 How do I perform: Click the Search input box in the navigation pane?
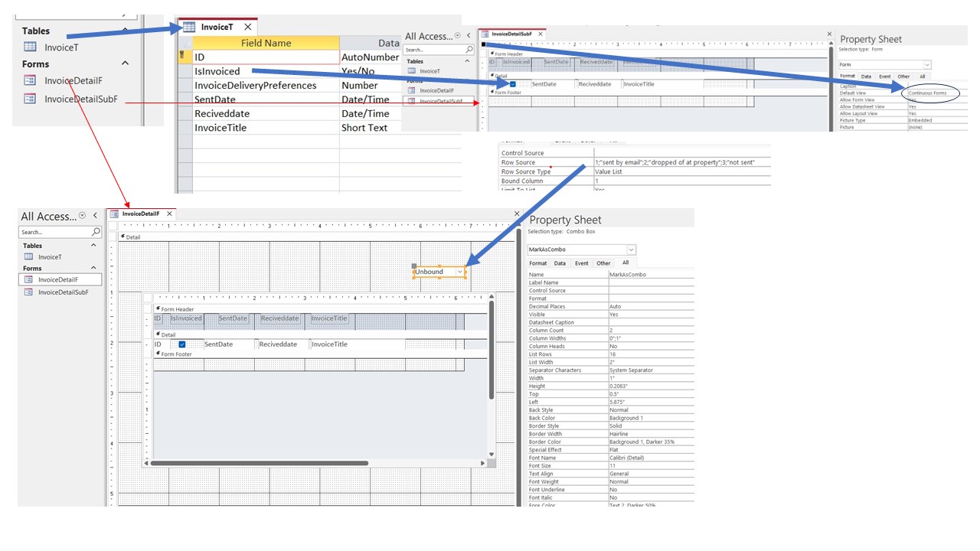pos(42,232)
